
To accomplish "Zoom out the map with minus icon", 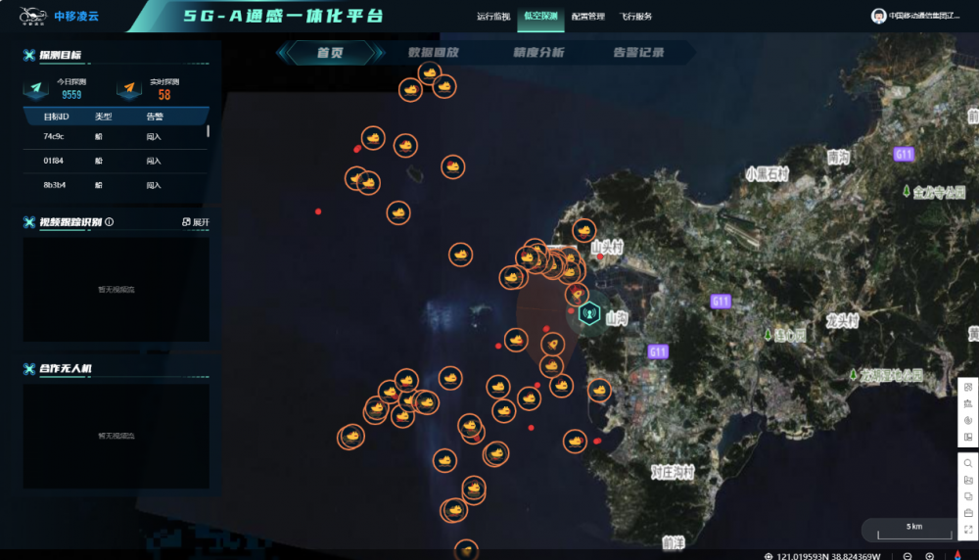I will pos(908,556).
